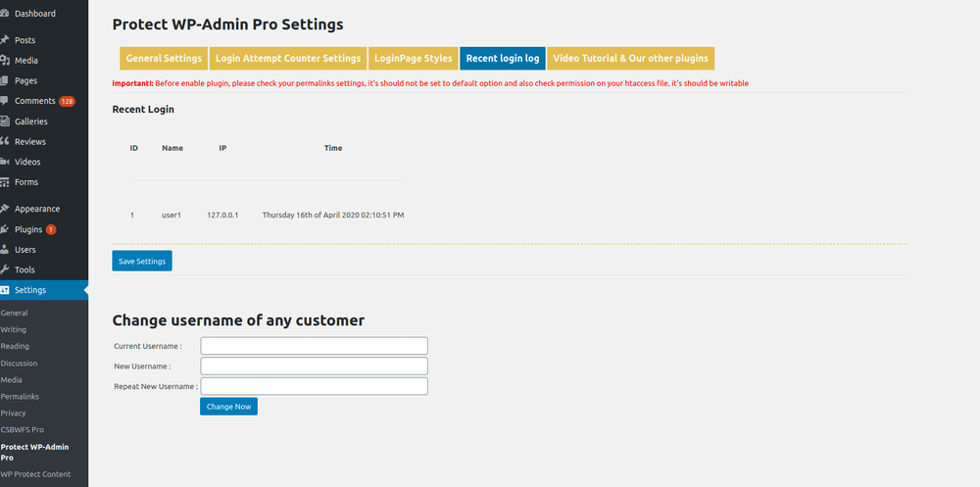Image resolution: width=980 pixels, height=487 pixels.
Task: Click the Change Now button
Action: 228,407
